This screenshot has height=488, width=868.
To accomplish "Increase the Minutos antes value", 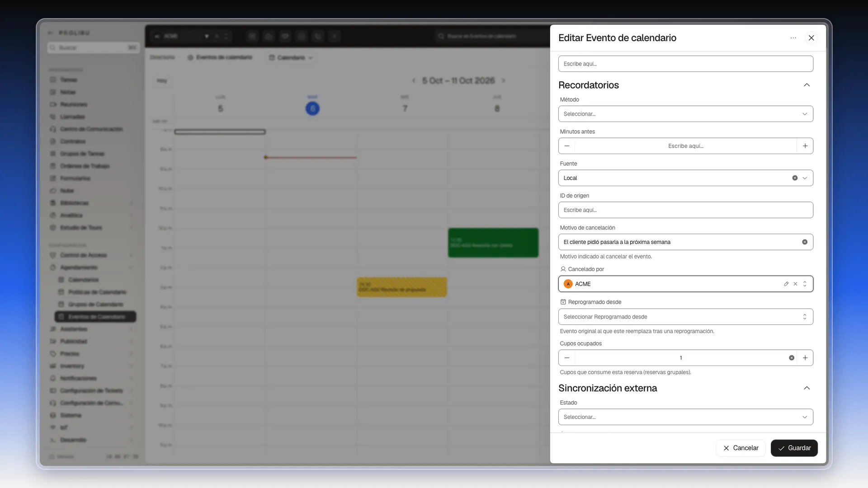I will (805, 146).
